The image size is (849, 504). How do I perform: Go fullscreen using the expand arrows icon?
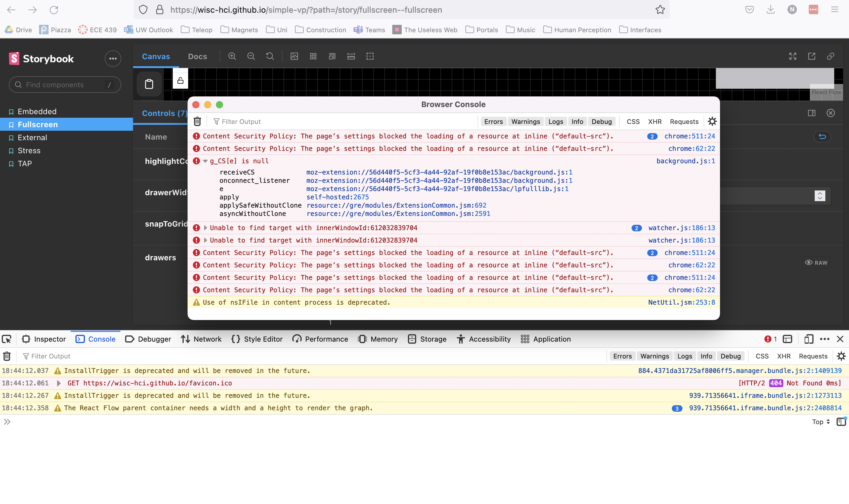point(793,56)
